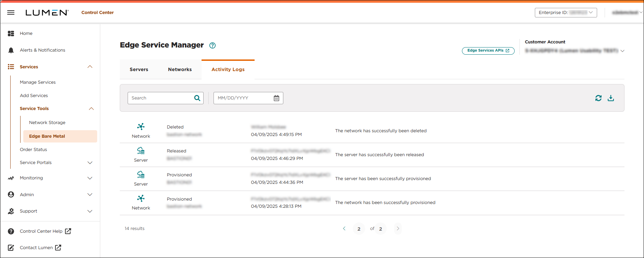Viewport: 644px width, 258px height.
Task: Open the hamburger navigation menu
Action: pyautogui.click(x=11, y=13)
